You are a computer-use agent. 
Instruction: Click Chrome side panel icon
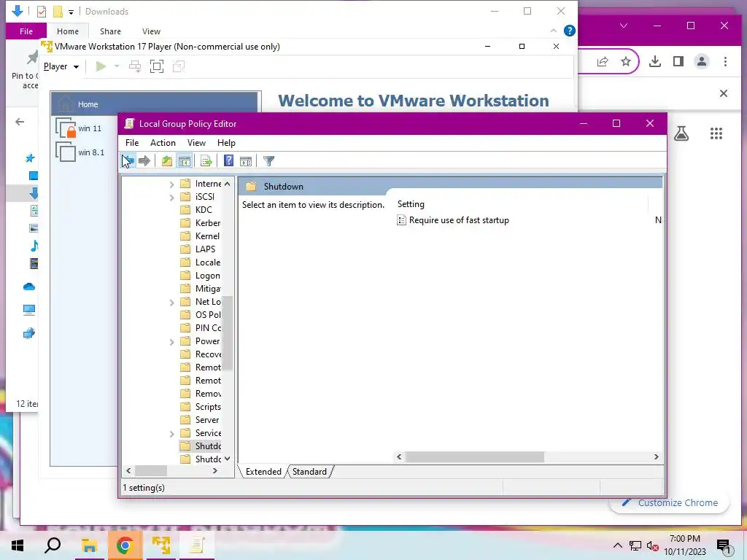678,61
